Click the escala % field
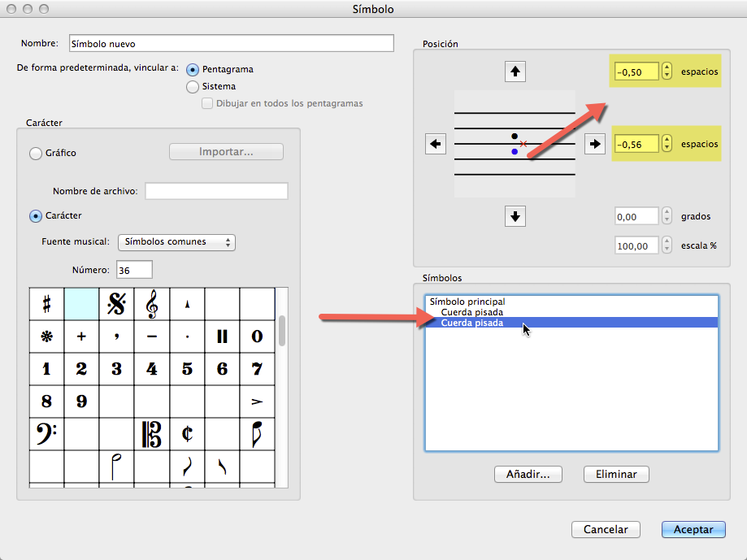 (x=636, y=245)
